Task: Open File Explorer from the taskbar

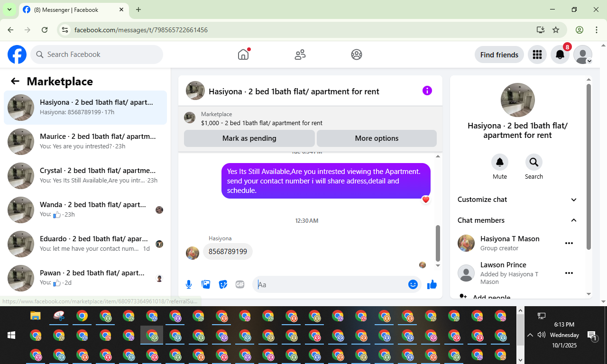Action: [36, 316]
